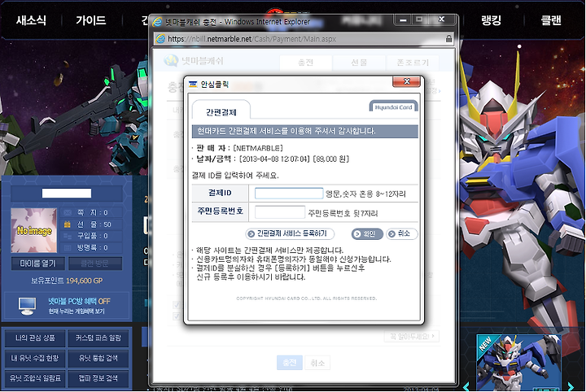Click the 주민등록번호 input field
Viewport: 586px width, 392px height.
click(280, 212)
